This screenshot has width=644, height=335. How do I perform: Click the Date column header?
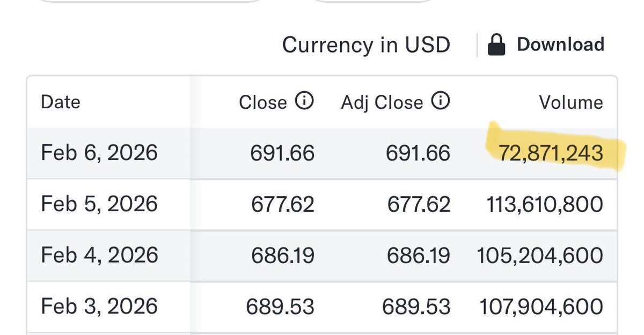[x=61, y=102]
